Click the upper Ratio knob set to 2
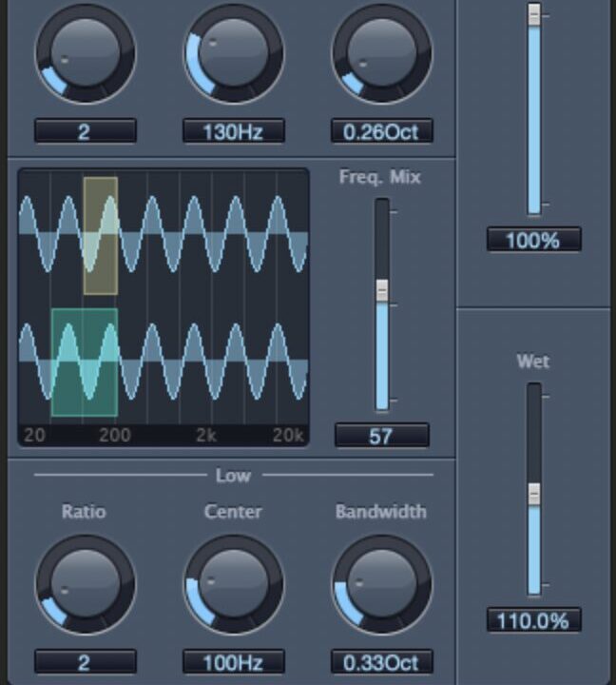Viewport: 616px width, 685px height. (x=86, y=53)
